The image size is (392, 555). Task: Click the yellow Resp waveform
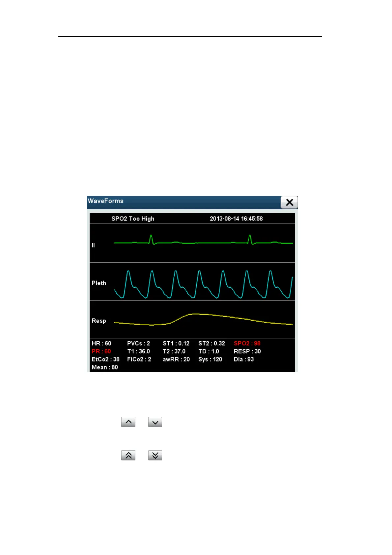point(203,319)
